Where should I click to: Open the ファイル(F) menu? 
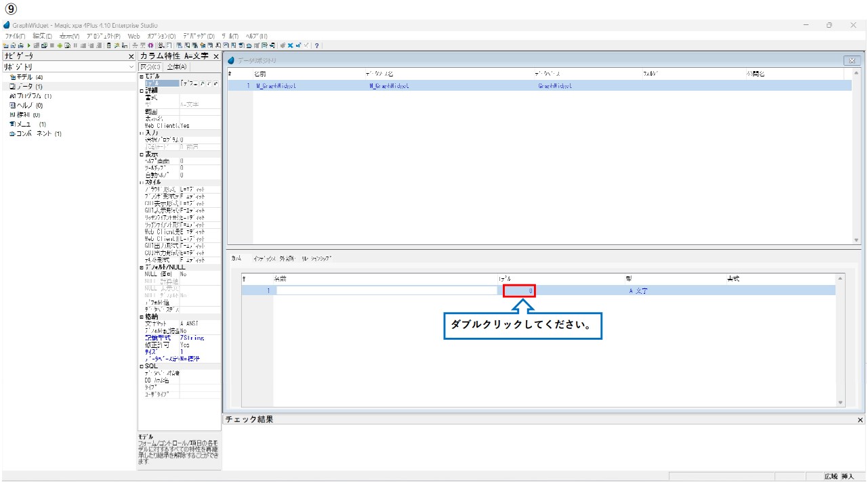(15, 36)
